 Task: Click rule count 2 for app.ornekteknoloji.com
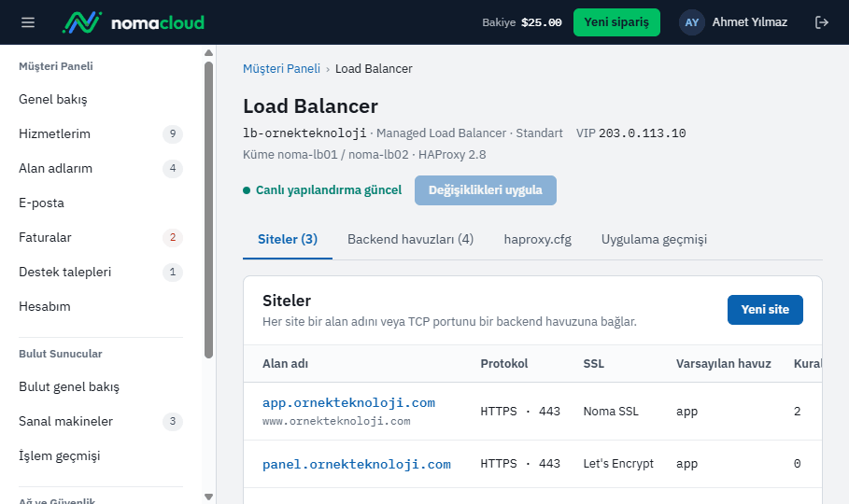click(797, 412)
